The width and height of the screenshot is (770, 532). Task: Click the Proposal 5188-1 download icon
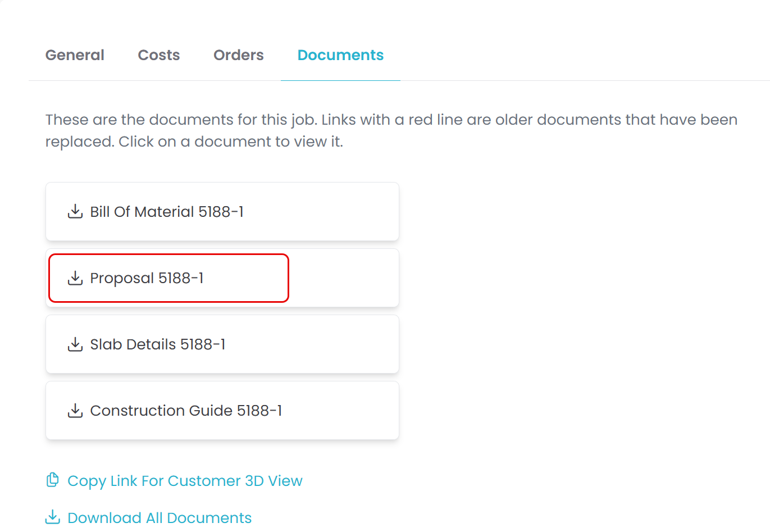click(75, 278)
